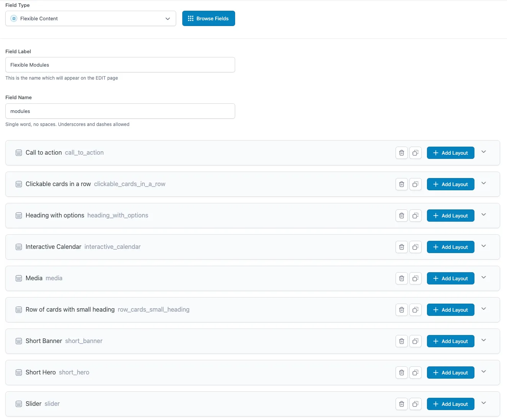Click the Field Name text box
Screen dimensions: 507x420
120,111
